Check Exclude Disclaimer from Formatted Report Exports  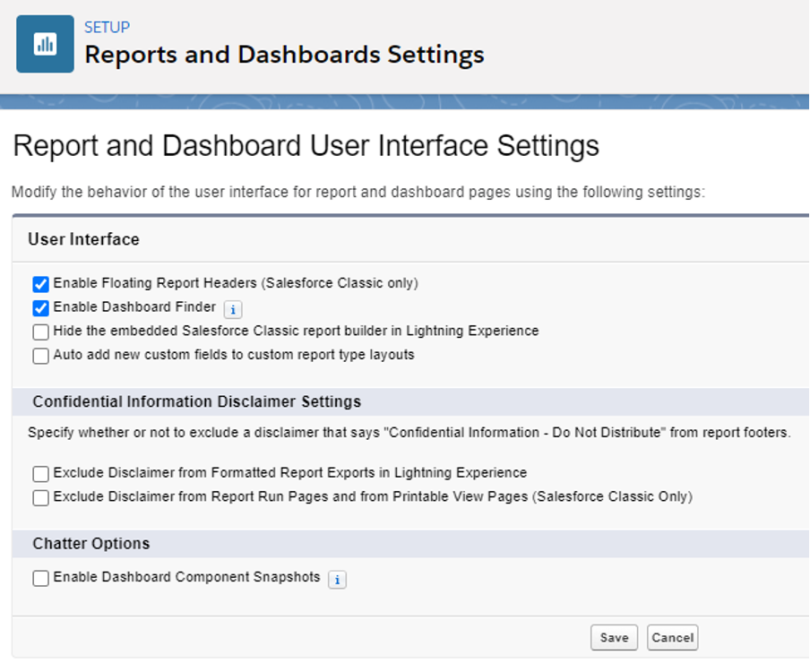[41, 474]
